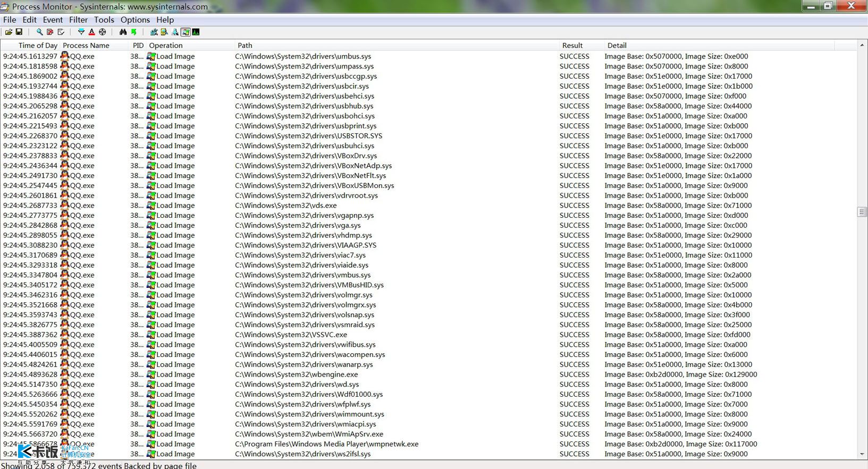Click the Load Image icon in the USBSTOR.SYS row
This screenshot has width=868, height=469.
(151, 135)
